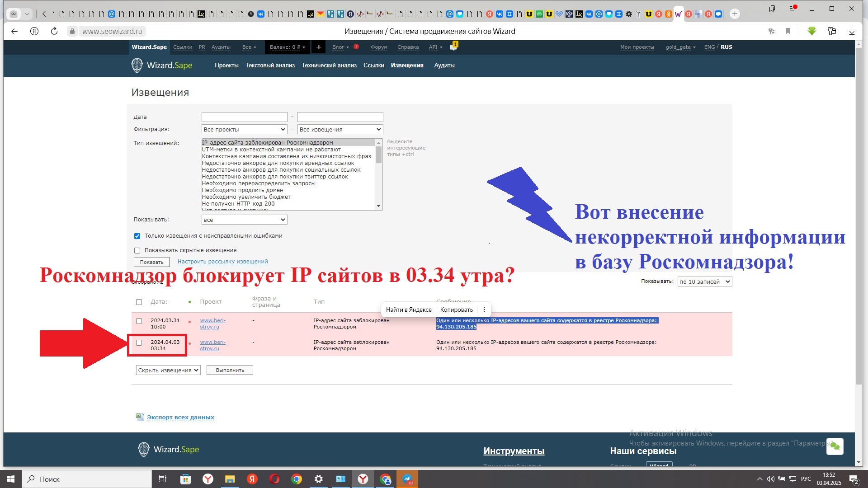This screenshot has height=488, width=868.
Task: Open the 'Скрыть извещения' action dropdown
Action: (168, 370)
